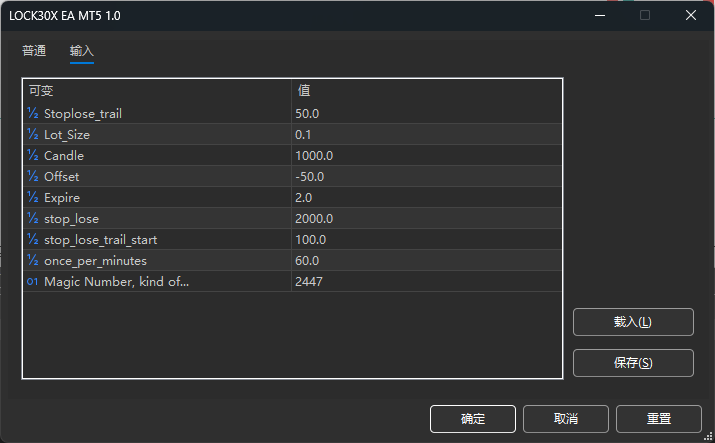Edit Lot_Size value 0.1
This screenshot has height=443, width=715.
[x=426, y=134]
